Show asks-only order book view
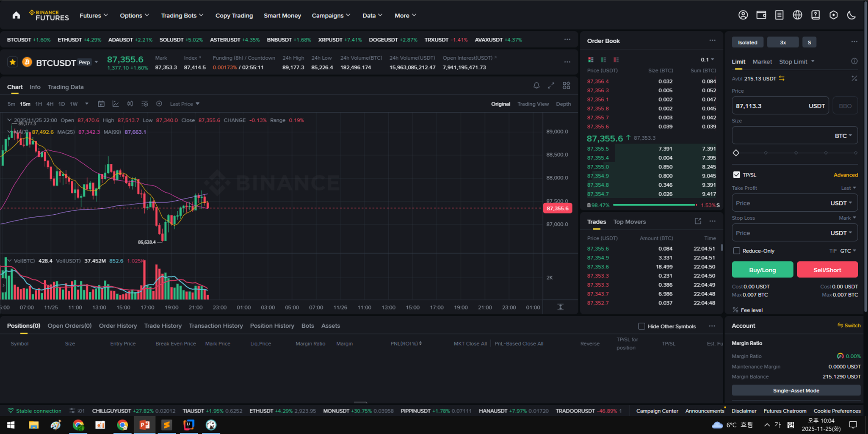The height and width of the screenshot is (434, 868). tap(616, 60)
